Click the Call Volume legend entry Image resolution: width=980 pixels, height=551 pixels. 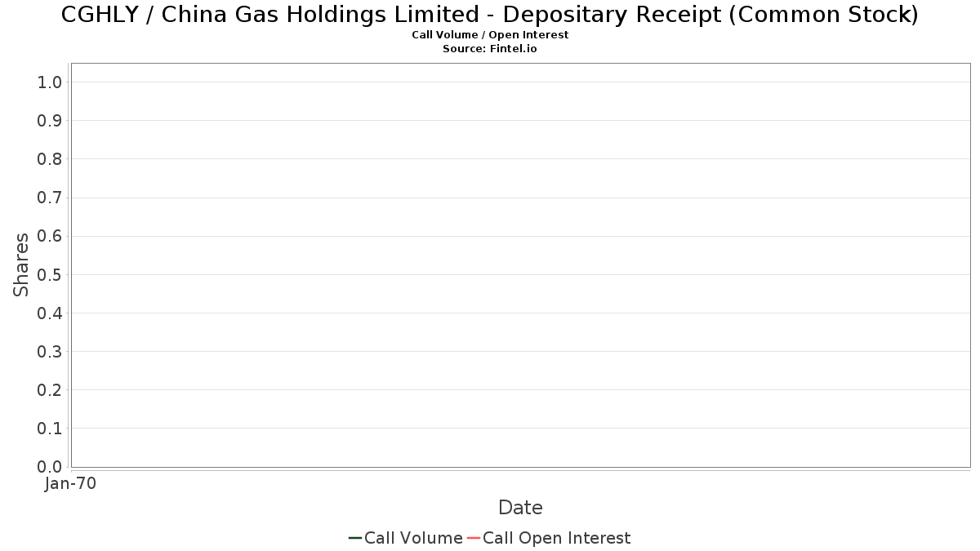pos(406,538)
